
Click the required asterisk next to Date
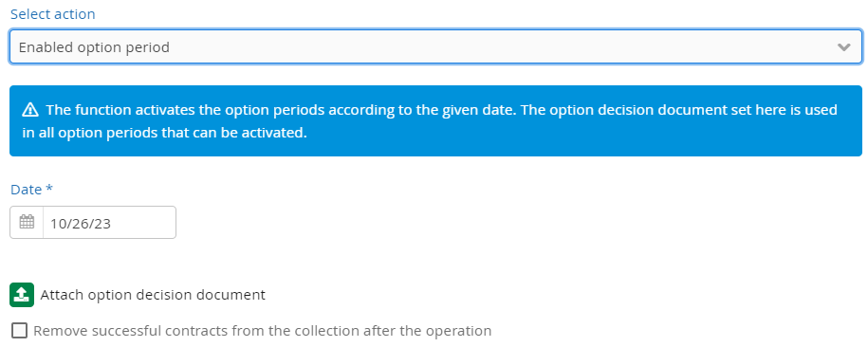coord(49,189)
